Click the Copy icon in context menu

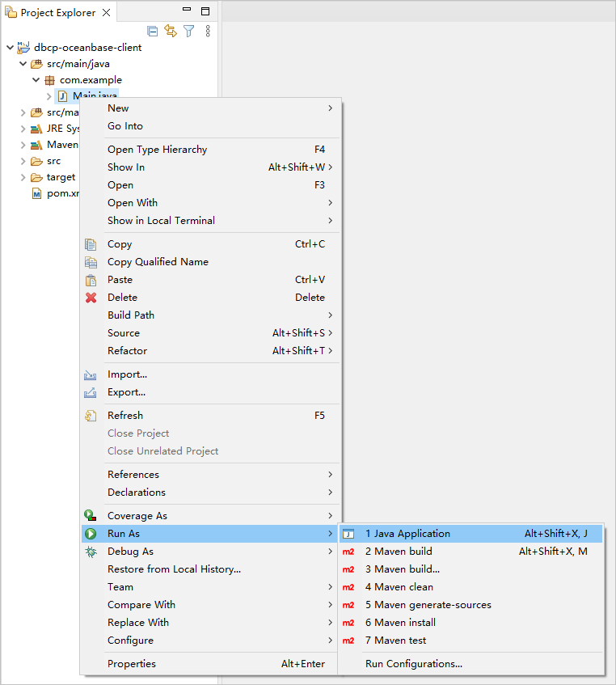91,244
